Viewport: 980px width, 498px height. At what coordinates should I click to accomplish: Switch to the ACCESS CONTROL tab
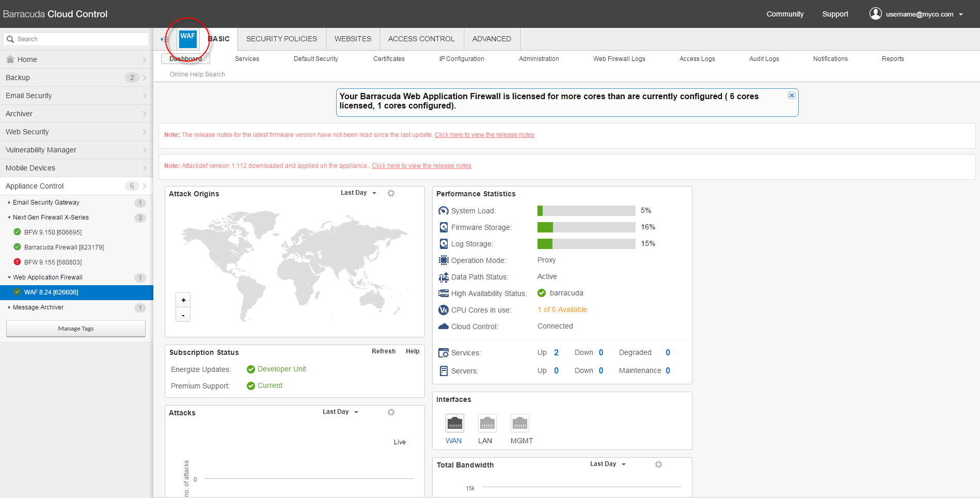(x=421, y=39)
